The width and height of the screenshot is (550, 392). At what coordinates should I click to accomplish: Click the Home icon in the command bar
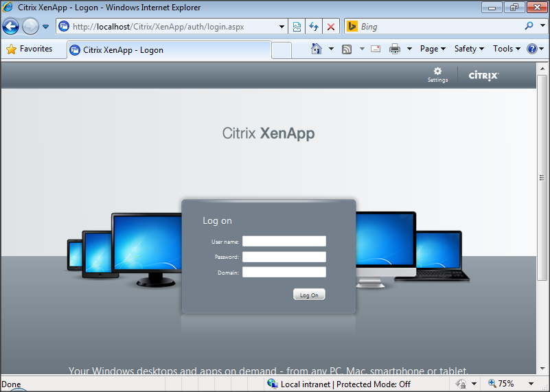click(317, 49)
